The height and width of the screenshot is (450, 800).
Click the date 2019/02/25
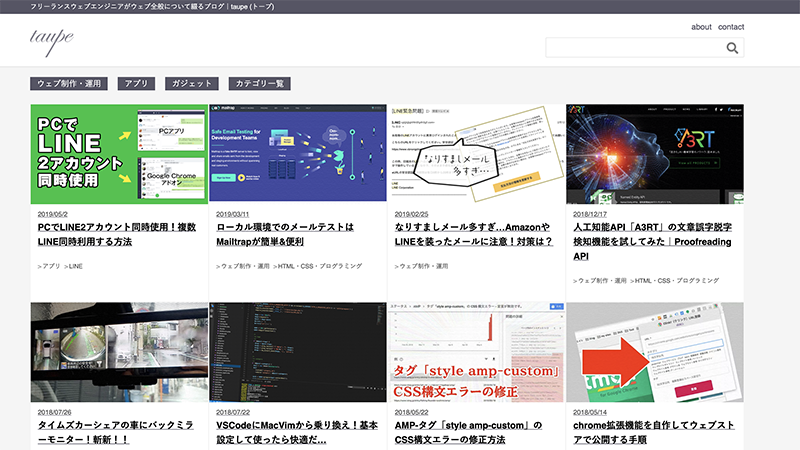pos(411,214)
